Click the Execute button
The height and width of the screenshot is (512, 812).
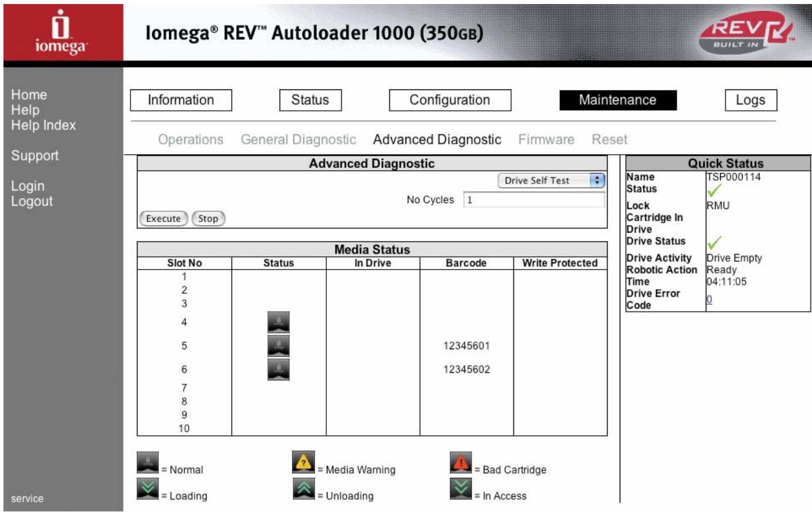pyautogui.click(x=163, y=219)
